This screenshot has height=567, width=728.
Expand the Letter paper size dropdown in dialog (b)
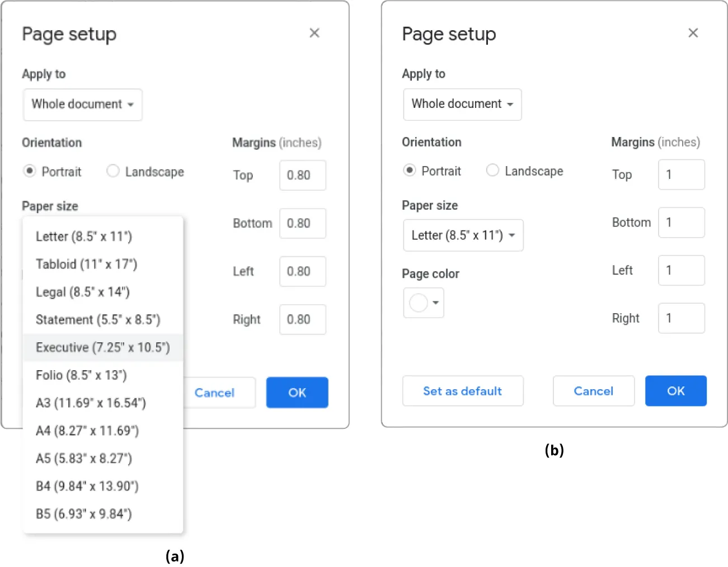(463, 235)
